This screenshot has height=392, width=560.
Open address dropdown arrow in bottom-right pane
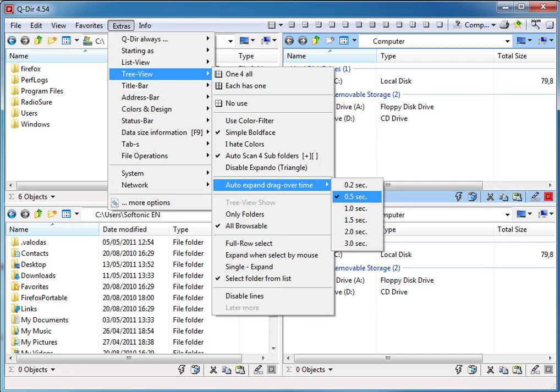[508, 214]
